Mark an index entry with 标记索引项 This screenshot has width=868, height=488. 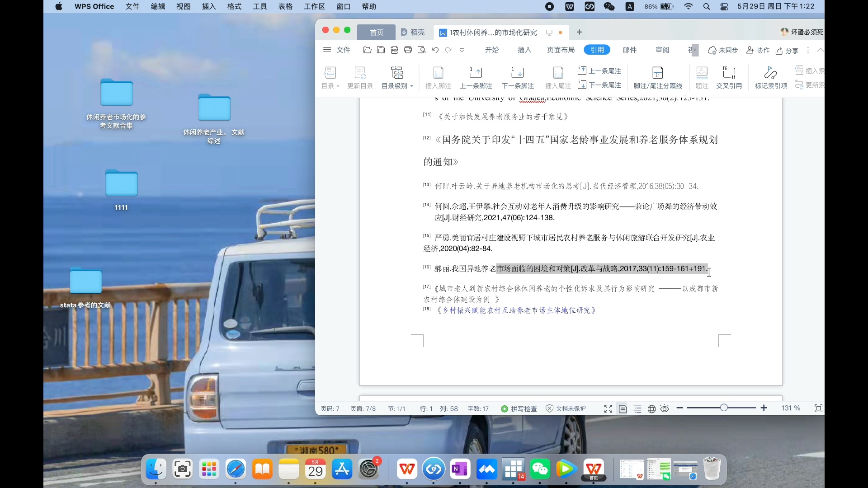tap(770, 78)
